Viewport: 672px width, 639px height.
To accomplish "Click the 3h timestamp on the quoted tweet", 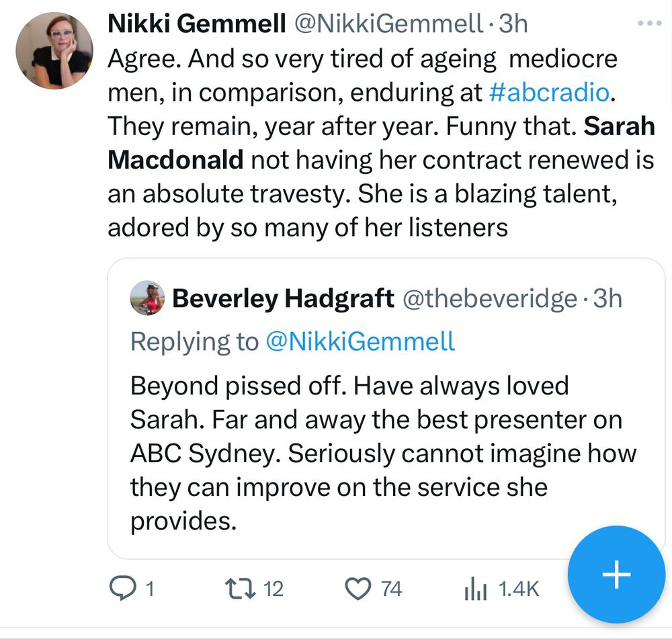I will [x=607, y=298].
